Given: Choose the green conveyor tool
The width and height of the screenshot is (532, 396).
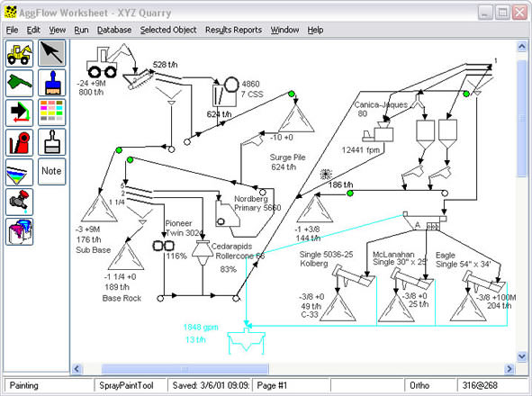Looking at the screenshot, I should 19,83.
